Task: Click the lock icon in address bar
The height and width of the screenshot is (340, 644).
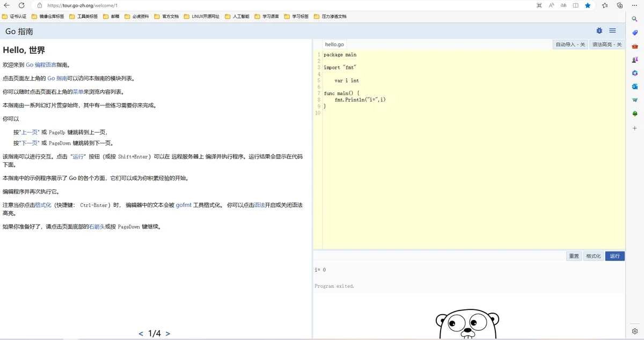Action: click(x=40, y=5)
